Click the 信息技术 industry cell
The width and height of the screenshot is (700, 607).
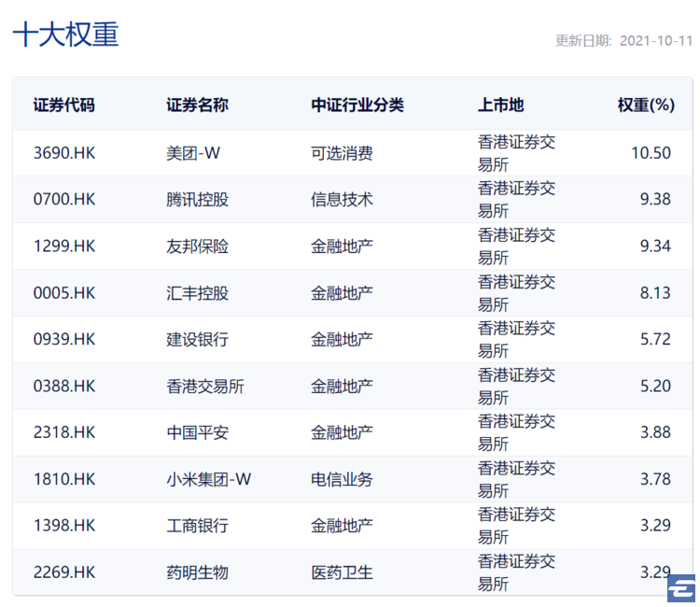coord(342,199)
